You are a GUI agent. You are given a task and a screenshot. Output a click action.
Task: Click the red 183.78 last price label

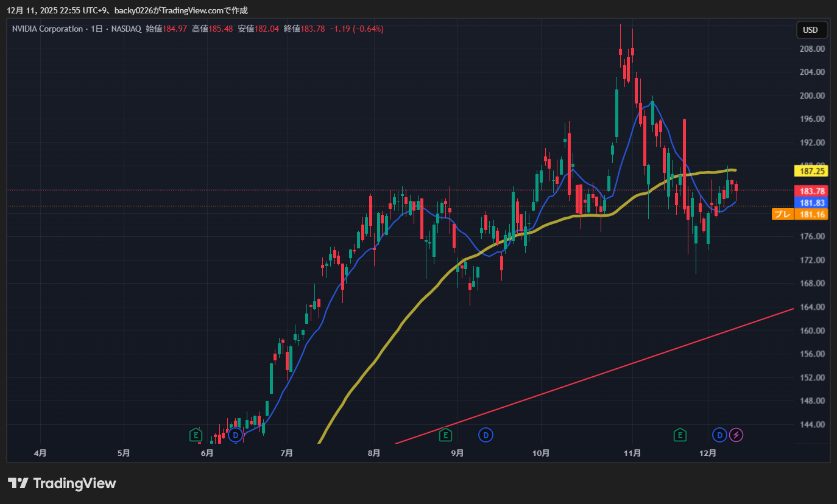click(x=810, y=192)
